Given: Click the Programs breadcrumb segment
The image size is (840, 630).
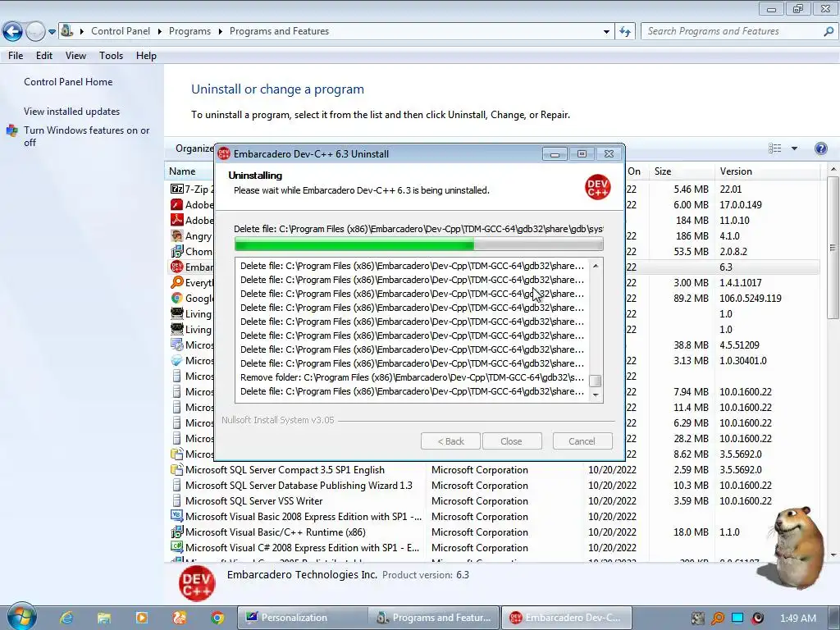Looking at the screenshot, I should pyautogui.click(x=189, y=32).
